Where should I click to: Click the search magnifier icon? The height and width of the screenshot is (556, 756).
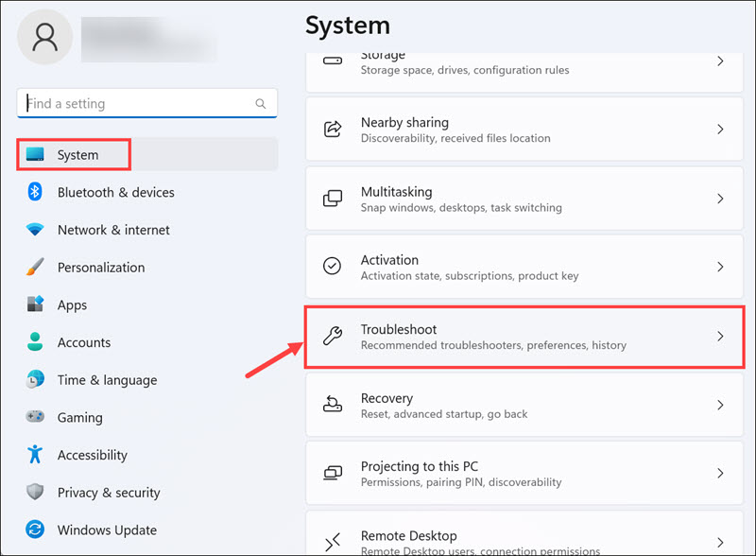[261, 104]
